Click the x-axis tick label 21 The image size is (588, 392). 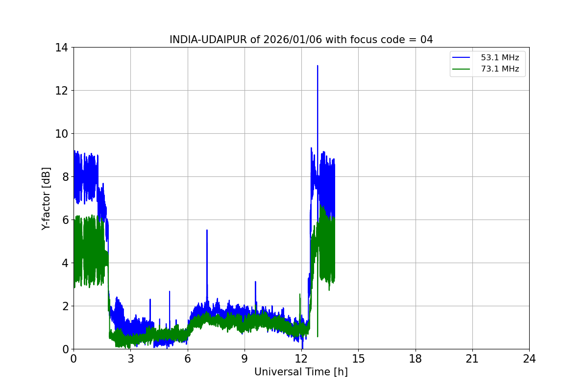(x=472, y=359)
